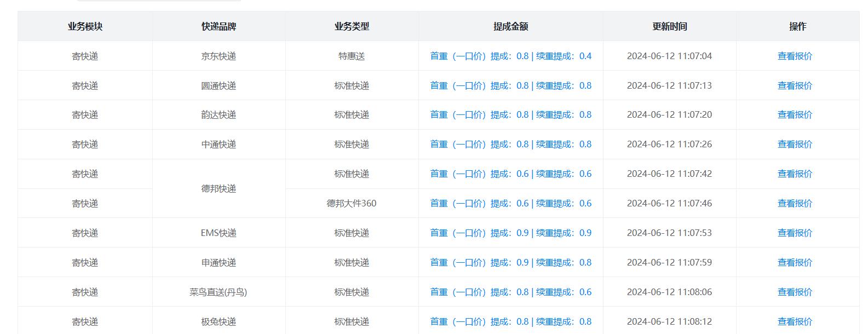Click 菜鸟直送 commission 0.8 | 0.6 link
The image size is (868, 334).
[x=511, y=292]
